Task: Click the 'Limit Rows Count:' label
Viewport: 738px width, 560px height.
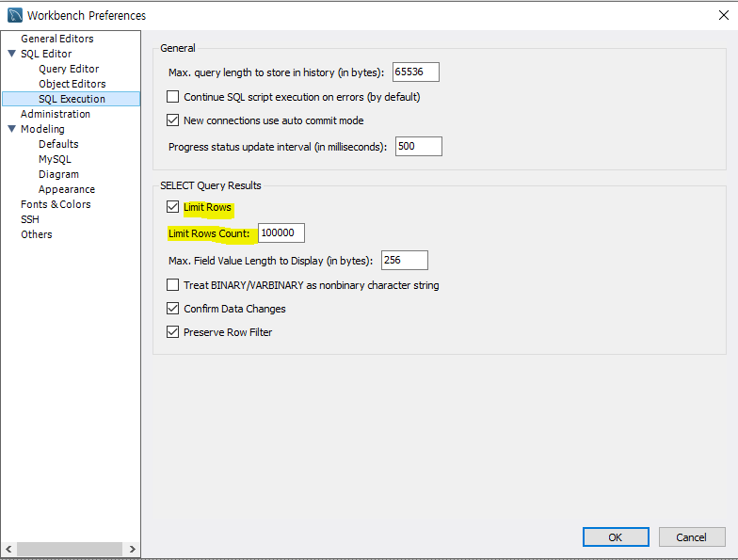Action: pyautogui.click(x=209, y=233)
